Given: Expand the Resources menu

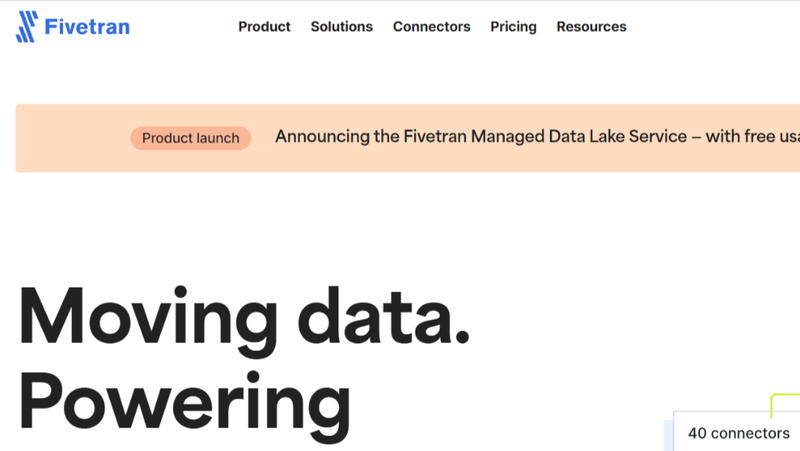Looking at the screenshot, I should click(591, 27).
